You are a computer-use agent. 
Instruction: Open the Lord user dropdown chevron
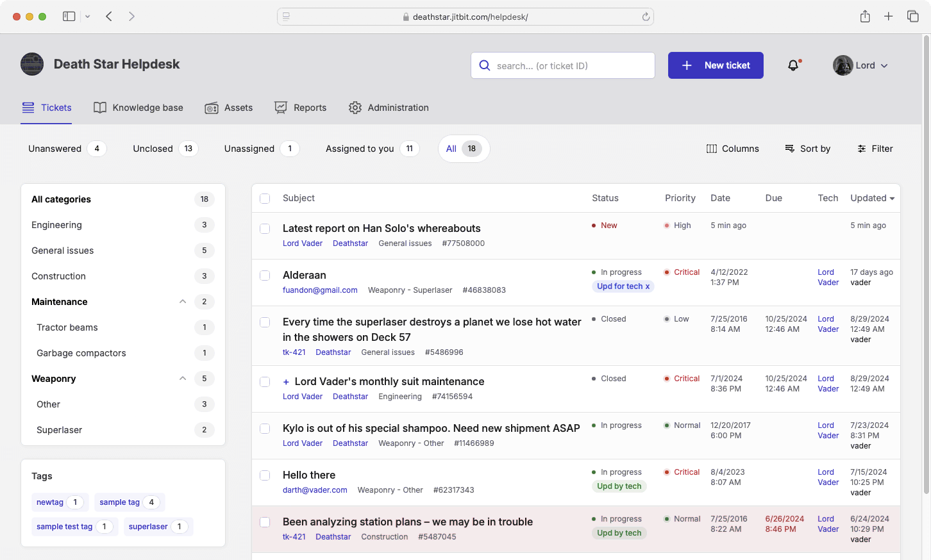click(884, 66)
